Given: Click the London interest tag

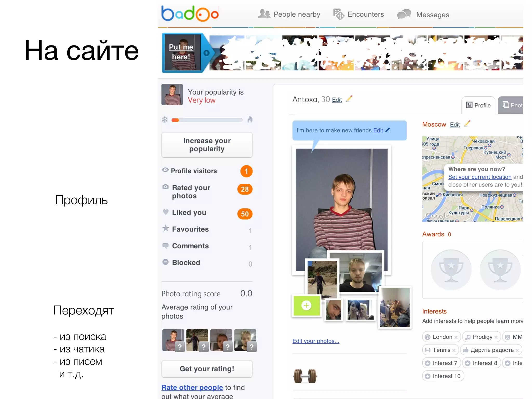Looking at the screenshot, I should pos(441,337).
